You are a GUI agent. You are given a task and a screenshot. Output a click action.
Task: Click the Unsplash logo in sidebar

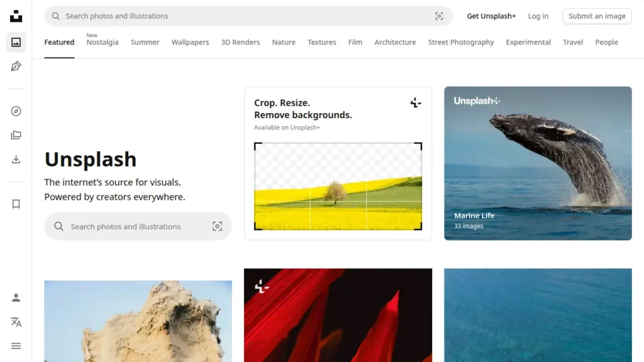click(x=16, y=16)
